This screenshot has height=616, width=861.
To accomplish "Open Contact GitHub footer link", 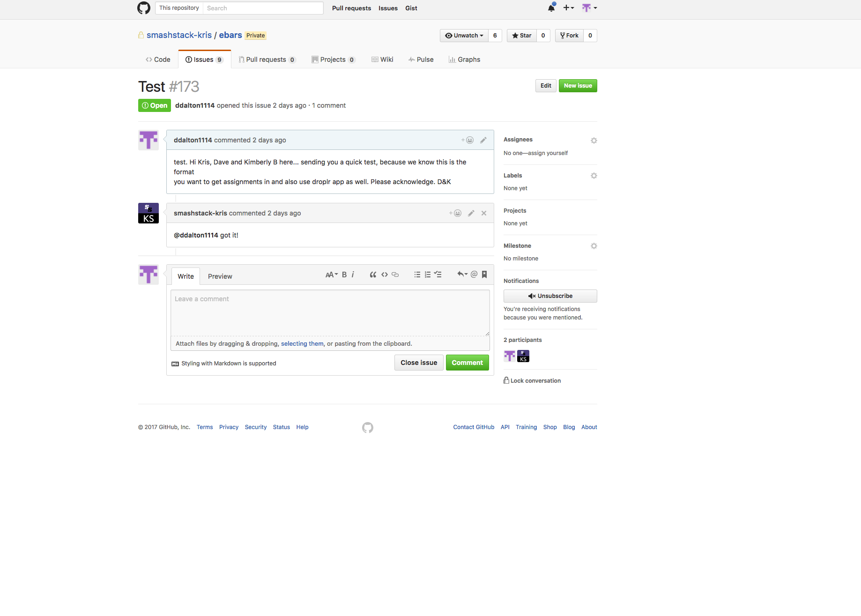I will (474, 427).
